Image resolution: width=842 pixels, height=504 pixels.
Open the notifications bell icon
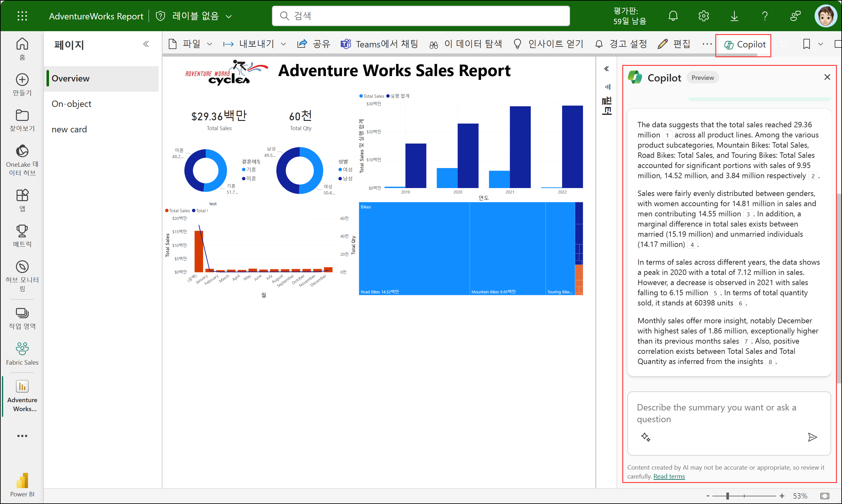point(673,16)
